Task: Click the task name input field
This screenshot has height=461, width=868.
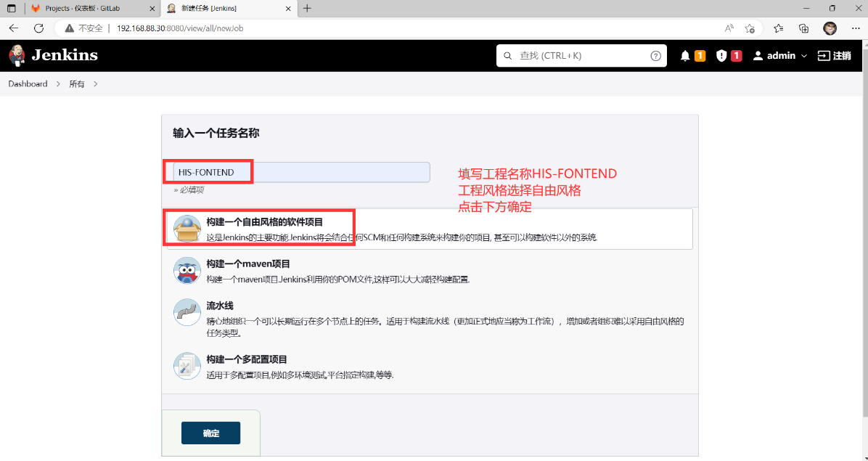Action: [301, 172]
